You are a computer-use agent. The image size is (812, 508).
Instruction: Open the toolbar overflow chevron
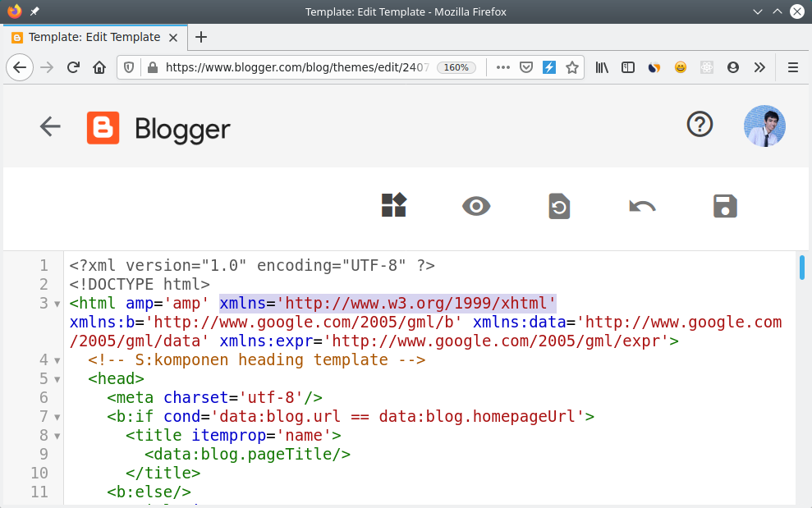(x=759, y=67)
